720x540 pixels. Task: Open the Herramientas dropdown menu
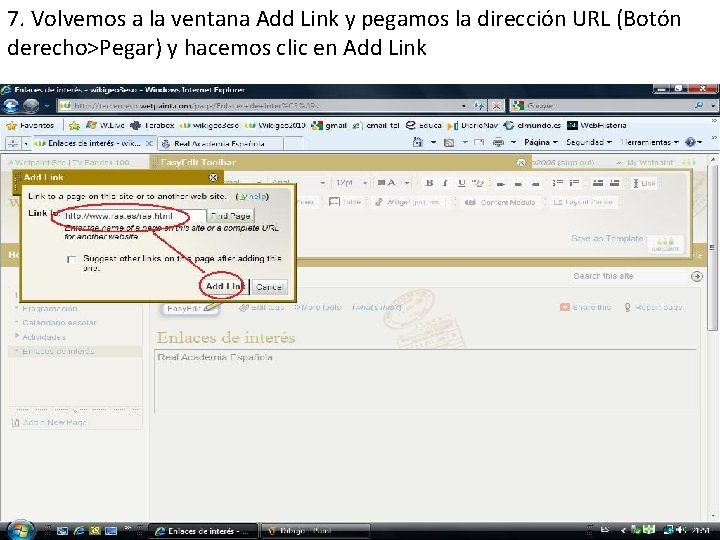coord(649,142)
